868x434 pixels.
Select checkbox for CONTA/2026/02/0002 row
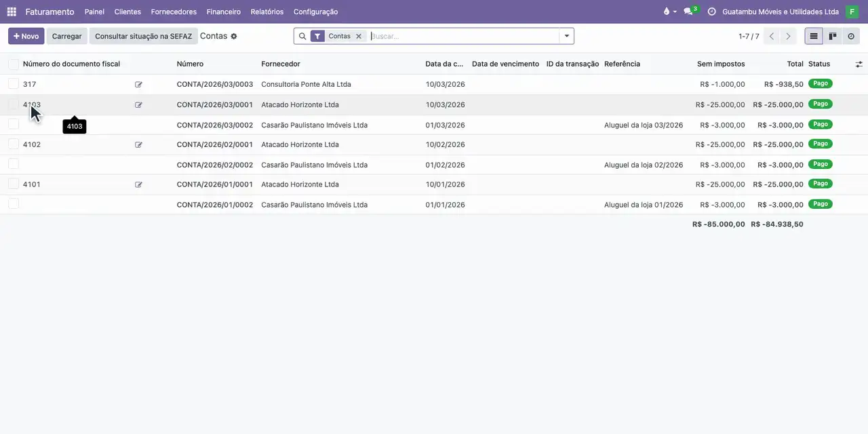(14, 163)
